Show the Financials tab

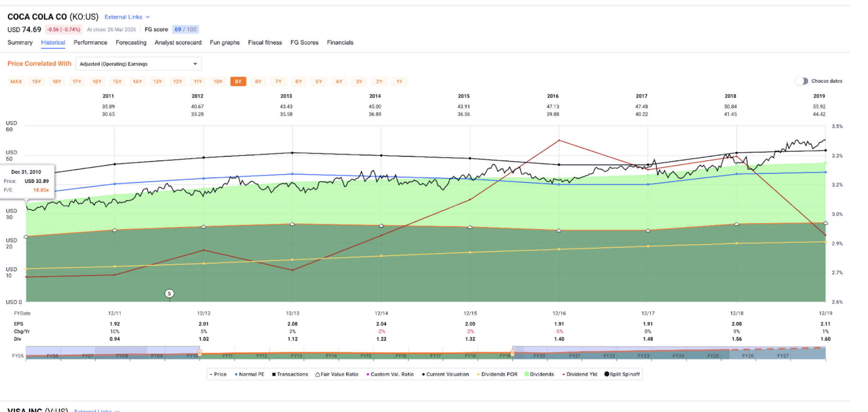(340, 43)
